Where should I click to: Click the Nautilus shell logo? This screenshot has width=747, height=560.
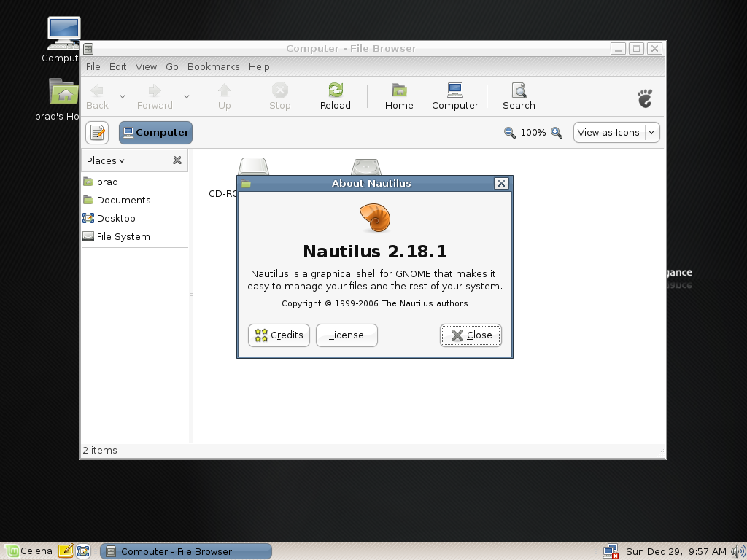pyautogui.click(x=375, y=217)
